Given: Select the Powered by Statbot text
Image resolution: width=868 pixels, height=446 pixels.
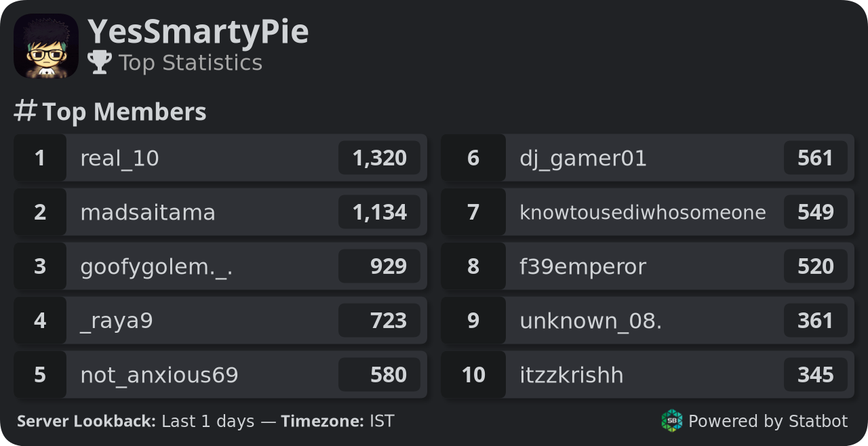Looking at the screenshot, I should point(768,421).
